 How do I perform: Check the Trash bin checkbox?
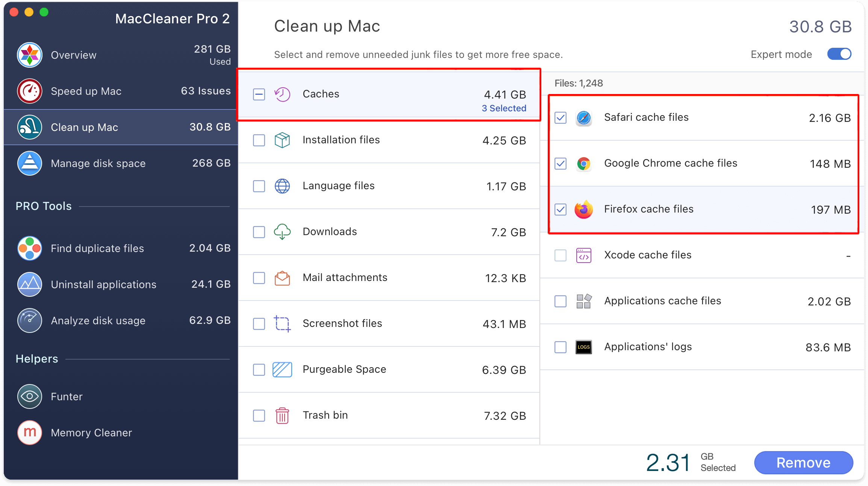pos(259,416)
